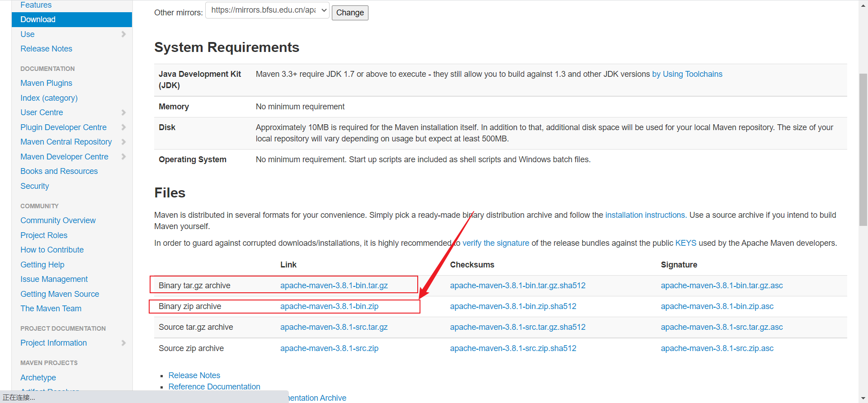Click the System Requirements heading

coord(226,47)
